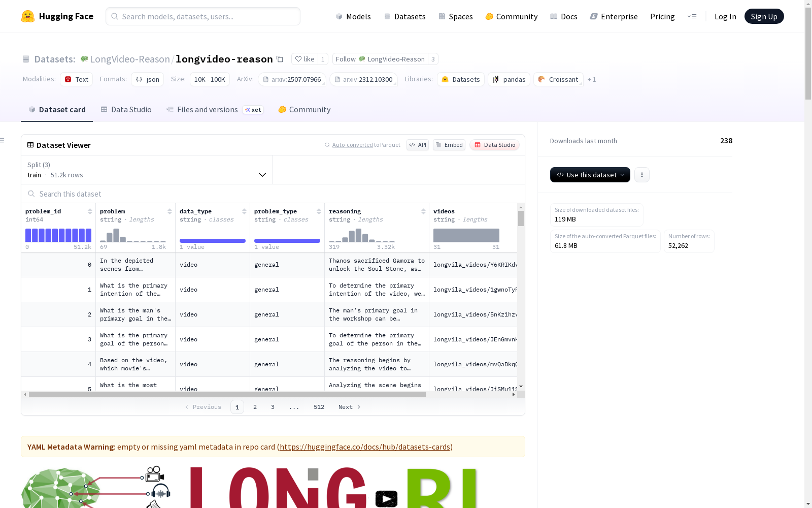Click the dataset icon next to Datasets label
The image size is (812, 508).
[x=26, y=59]
